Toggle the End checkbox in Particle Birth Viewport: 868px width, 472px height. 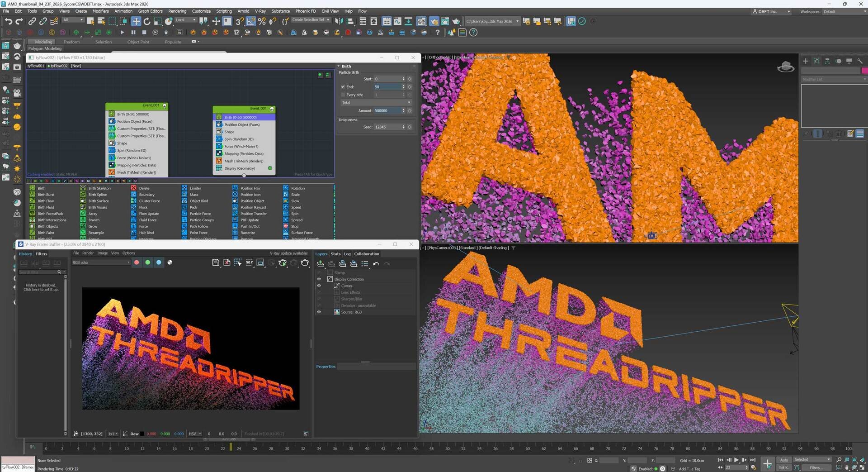[343, 87]
